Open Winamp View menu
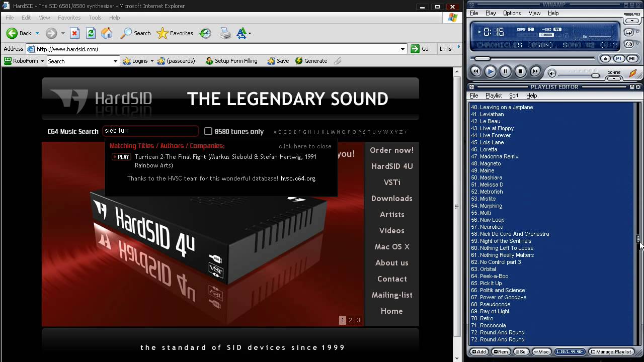Image resolution: width=644 pixels, height=362 pixels. coord(534,13)
